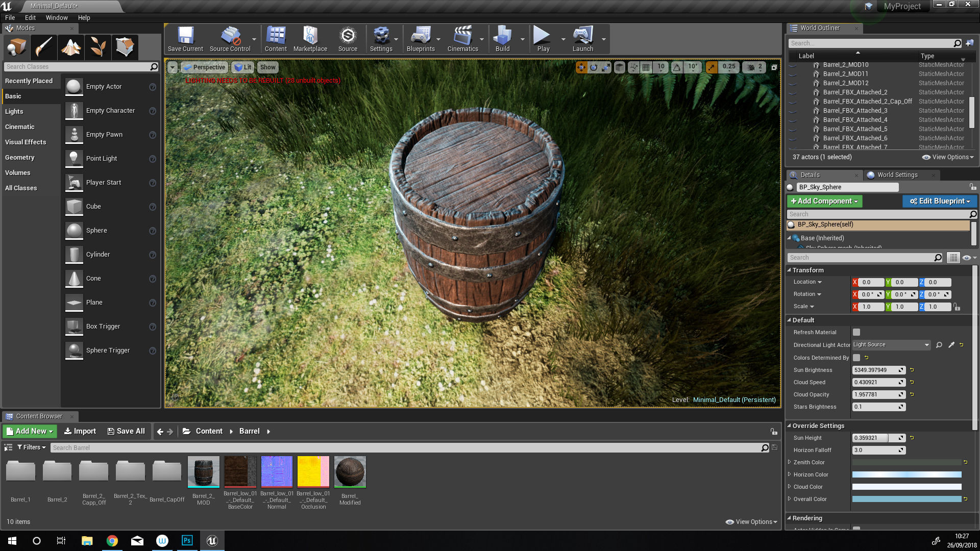Browse to Directional Light Actor with magnifier

click(x=939, y=345)
